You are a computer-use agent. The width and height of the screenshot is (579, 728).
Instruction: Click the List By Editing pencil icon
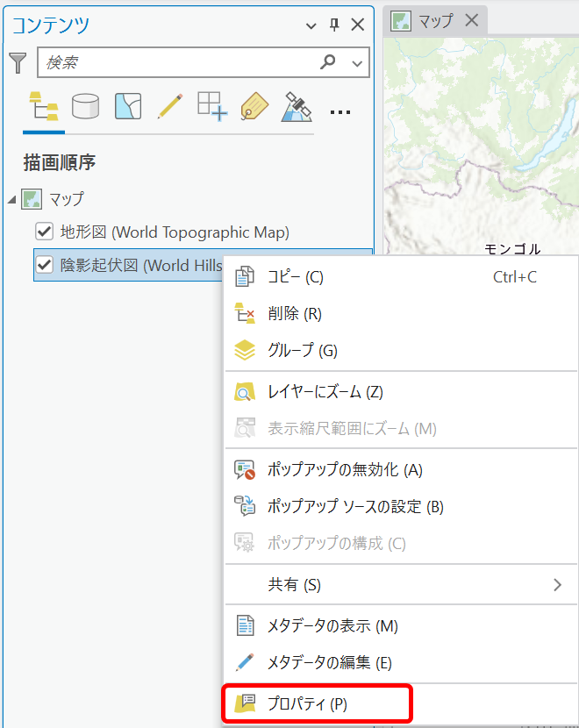(x=169, y=107)
